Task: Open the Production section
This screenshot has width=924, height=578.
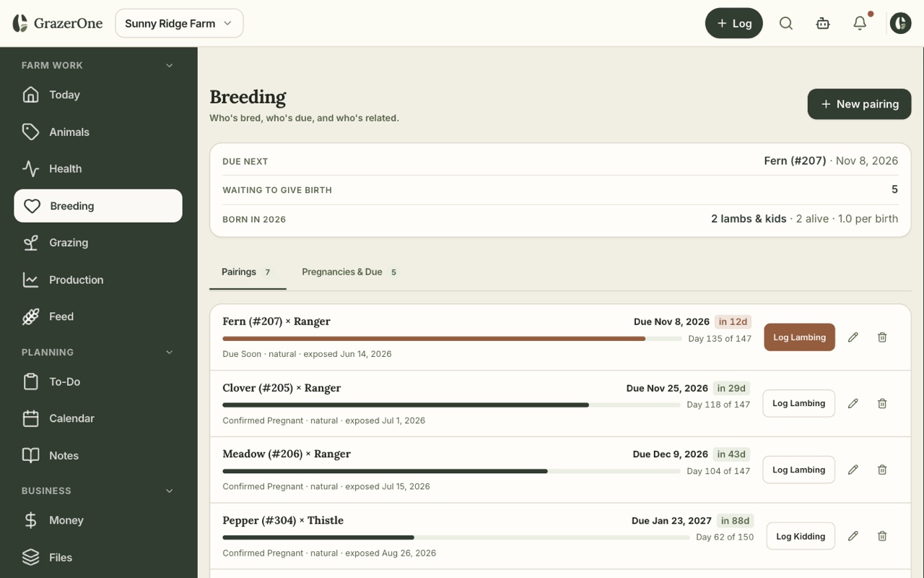Action: pyautogui.click(x=98, y=280)
